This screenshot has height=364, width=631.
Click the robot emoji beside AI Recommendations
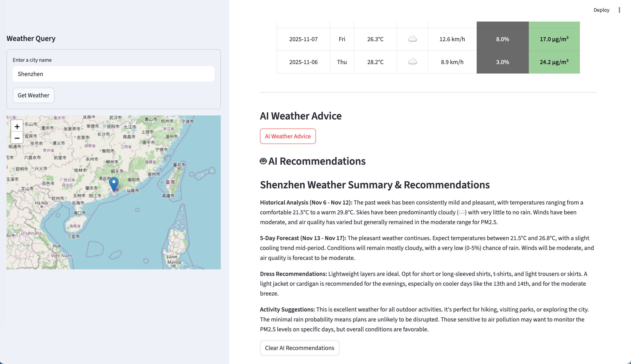(263, 161)
